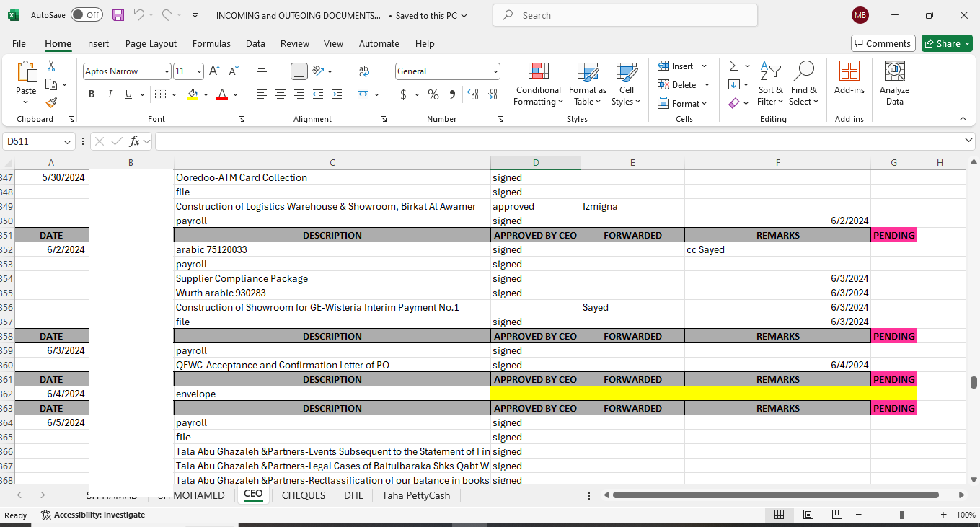
Task: Open Format as Table gallery
Action: (x=588, y=84)
